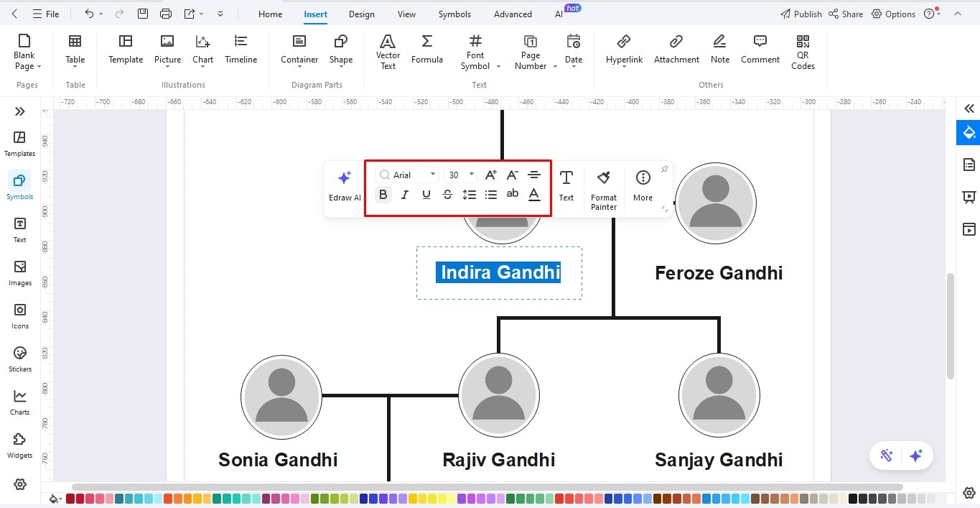980x508 pixels.
Task: Insert a Formula
Action: coord(426,50)
